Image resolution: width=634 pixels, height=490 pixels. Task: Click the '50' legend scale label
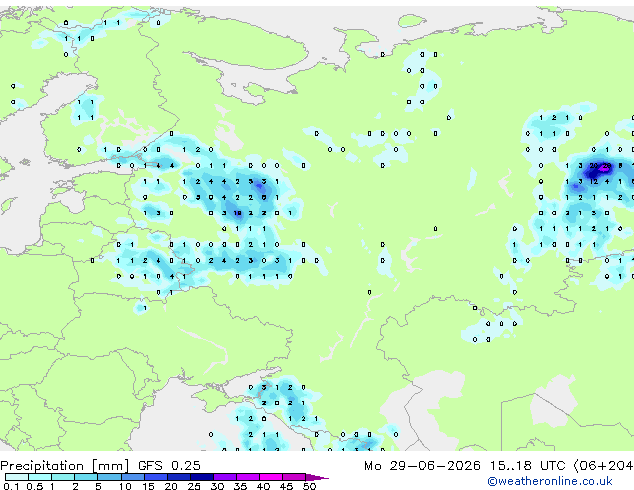(309, 486)
